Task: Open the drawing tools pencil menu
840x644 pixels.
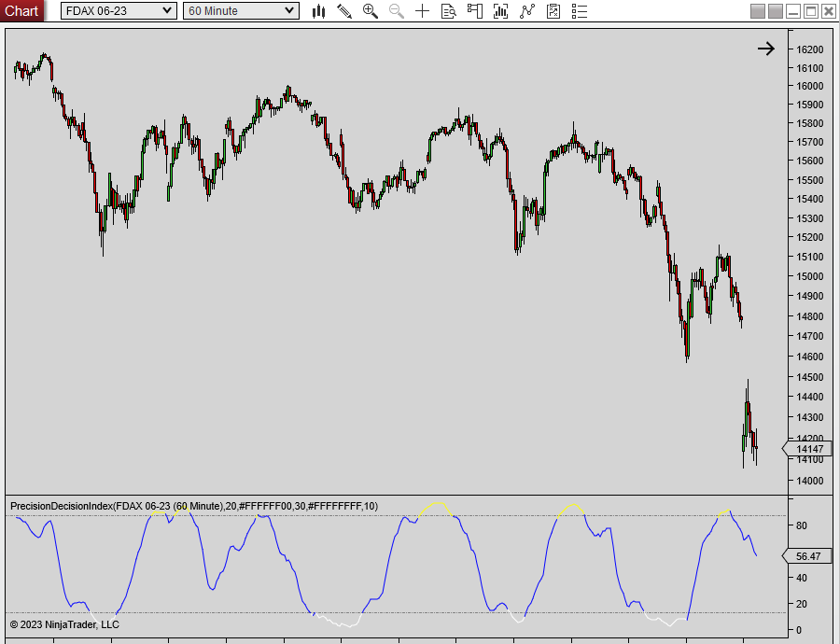Action: click(344, 11)
